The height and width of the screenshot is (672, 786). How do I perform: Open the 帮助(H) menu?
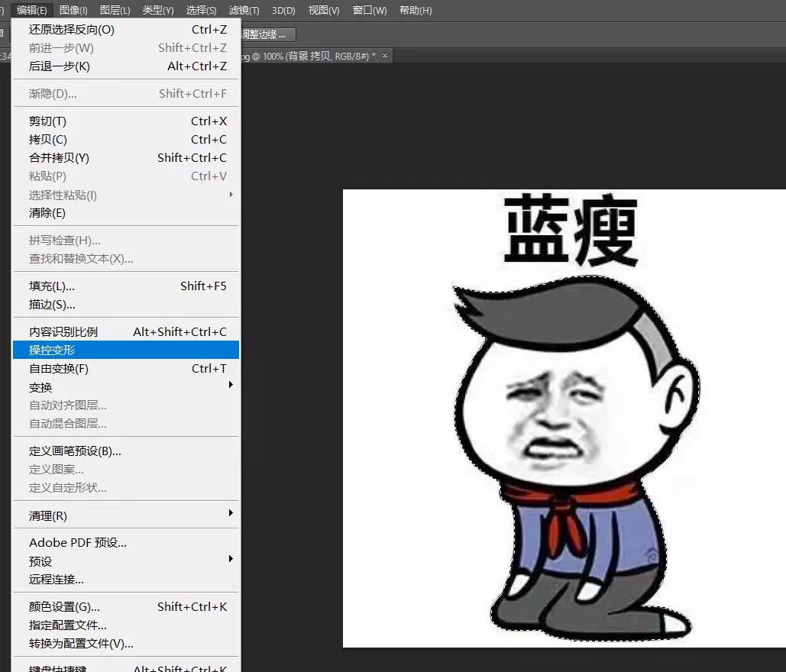416,10
